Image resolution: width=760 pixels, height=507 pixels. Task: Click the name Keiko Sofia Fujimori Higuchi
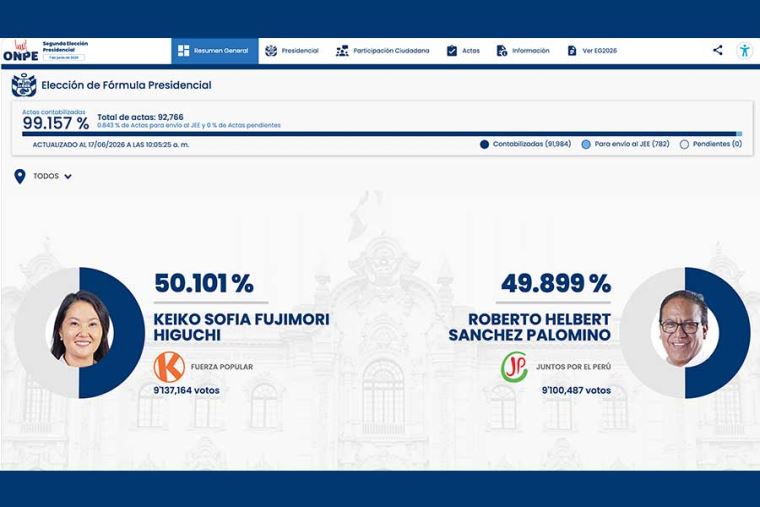(241, 327)
